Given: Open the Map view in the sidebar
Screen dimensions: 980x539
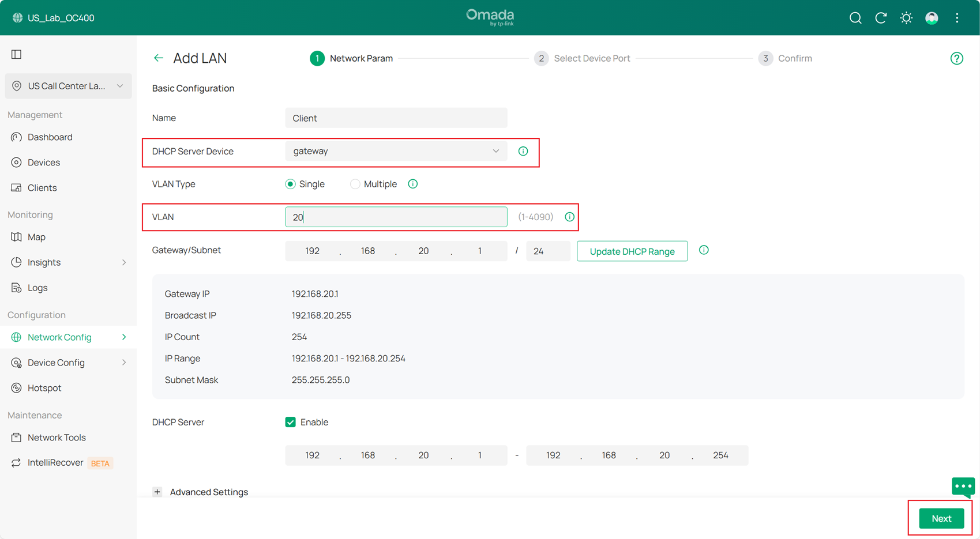Looking at the screenshot, I should click(36, 236).
